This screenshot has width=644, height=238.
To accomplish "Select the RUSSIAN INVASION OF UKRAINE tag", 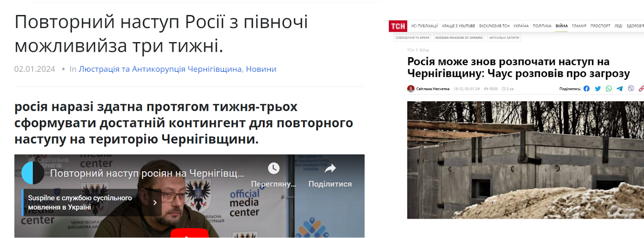I will (459, 38).
